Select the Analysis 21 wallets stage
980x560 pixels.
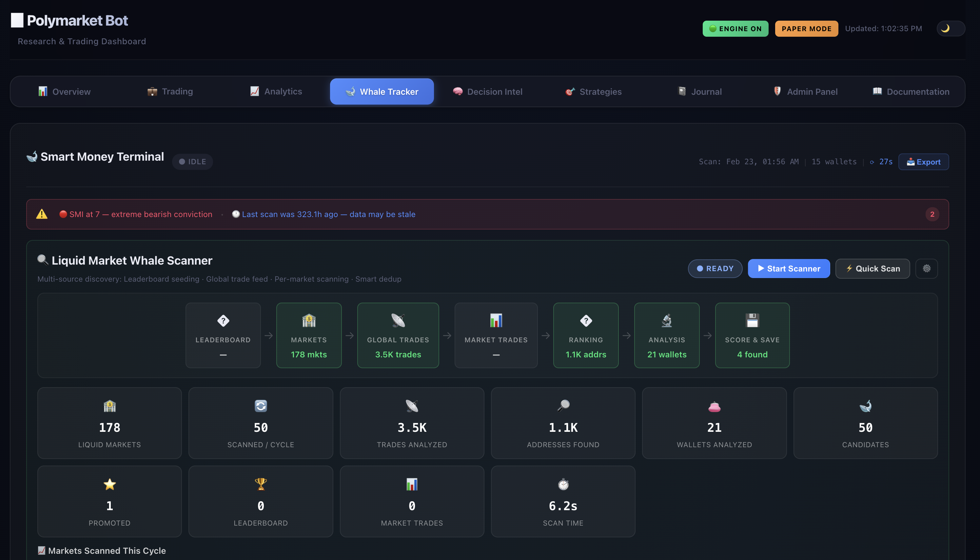click(x=667, y=335)
